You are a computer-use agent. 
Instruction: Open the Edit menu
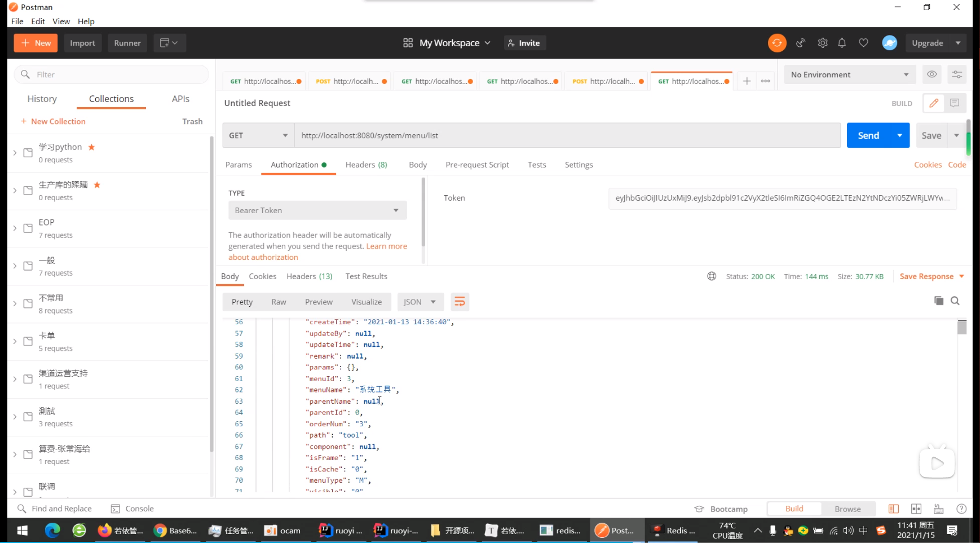coord(38,21)
